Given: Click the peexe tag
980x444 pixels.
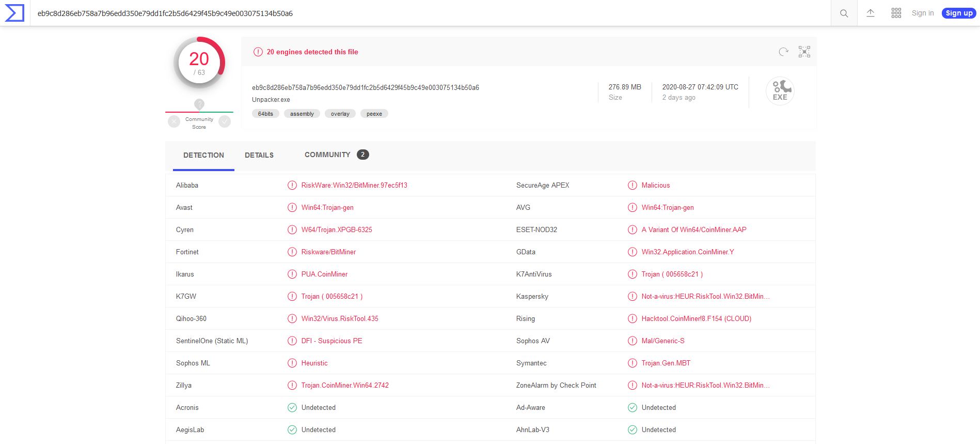Looking at the screenshot, I should 374,114.
